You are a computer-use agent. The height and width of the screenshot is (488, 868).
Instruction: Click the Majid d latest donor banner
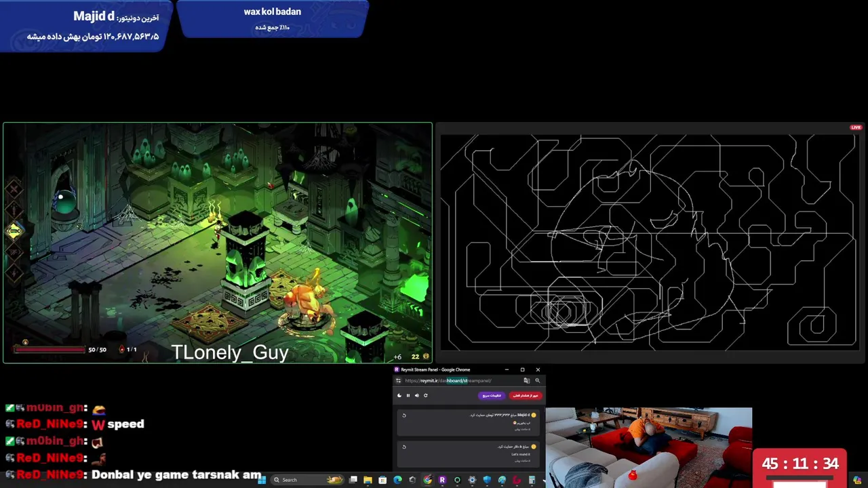click(x=85, y=26)
